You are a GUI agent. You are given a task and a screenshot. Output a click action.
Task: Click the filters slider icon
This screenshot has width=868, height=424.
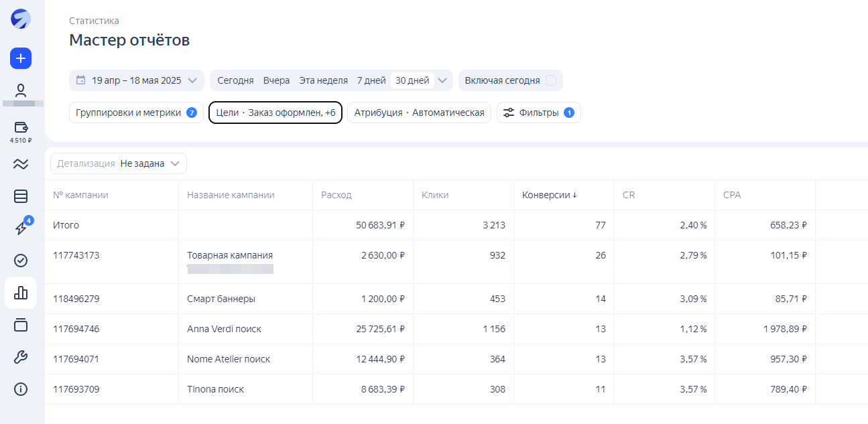509,113
